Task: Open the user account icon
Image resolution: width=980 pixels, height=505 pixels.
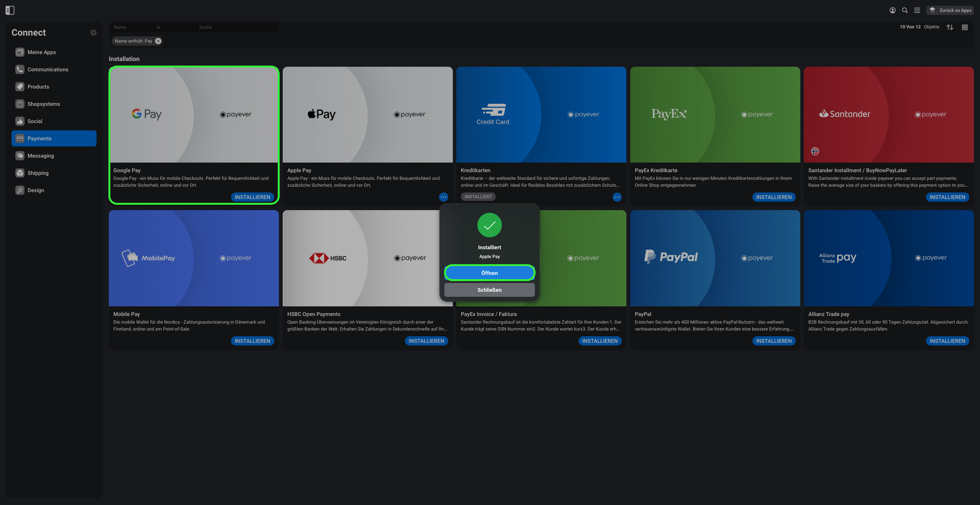Action: tap(893, 10)
